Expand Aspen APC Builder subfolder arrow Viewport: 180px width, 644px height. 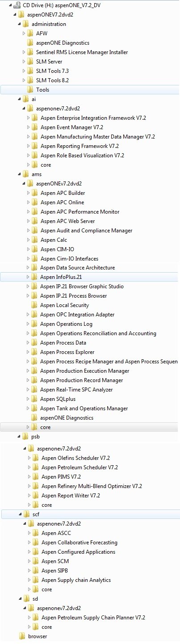28,193
